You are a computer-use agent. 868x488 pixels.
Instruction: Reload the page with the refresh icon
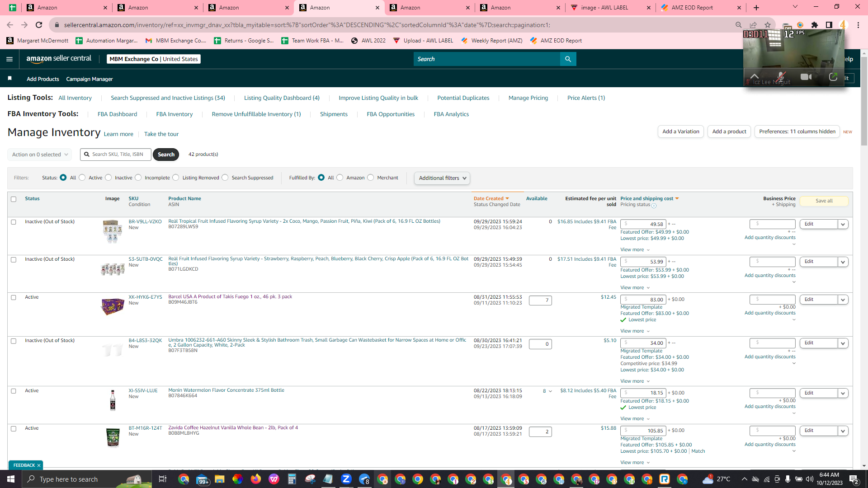(x=39, y=25)
